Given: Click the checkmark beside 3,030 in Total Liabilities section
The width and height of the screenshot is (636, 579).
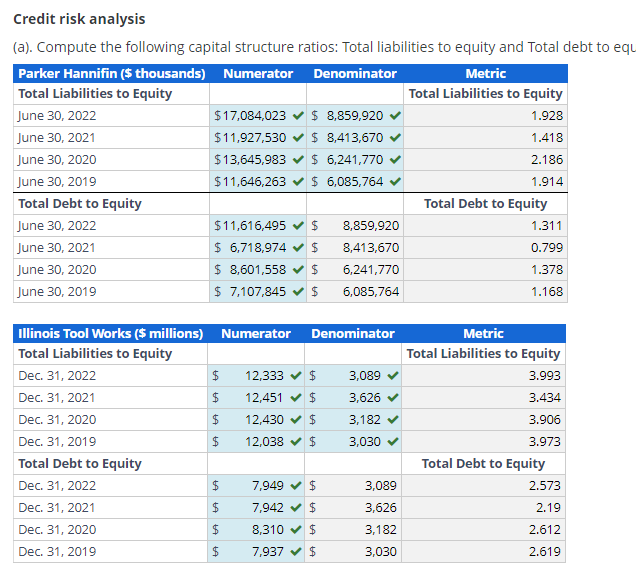Looking at the screenshot, I should pyautogui.click(x=393, y=441).
